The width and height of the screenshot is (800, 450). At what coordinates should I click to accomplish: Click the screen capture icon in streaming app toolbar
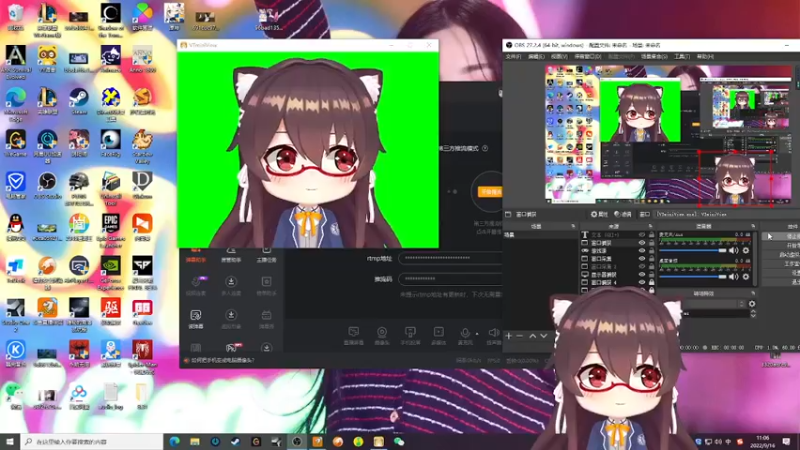coord(354,336)
